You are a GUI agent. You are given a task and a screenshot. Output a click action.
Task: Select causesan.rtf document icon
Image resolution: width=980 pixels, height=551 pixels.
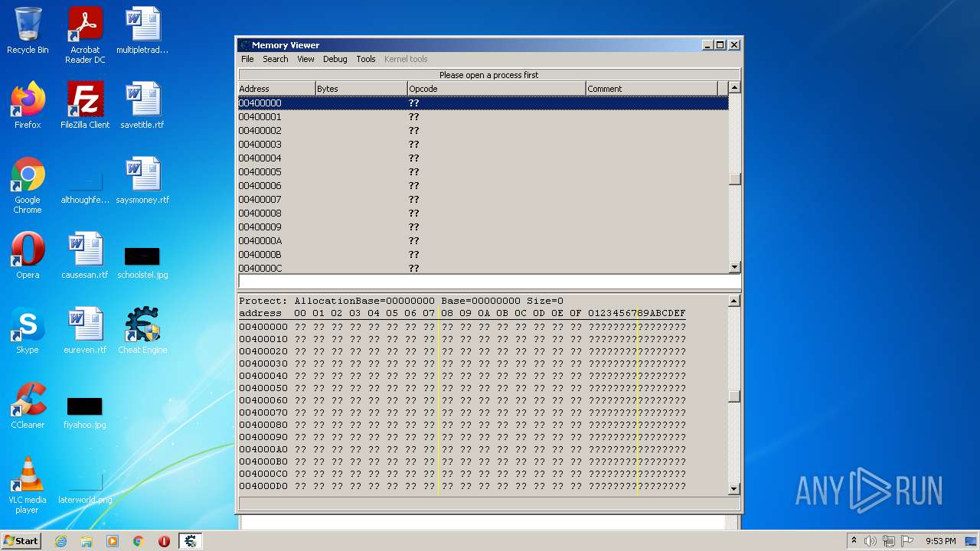[85, 256]
